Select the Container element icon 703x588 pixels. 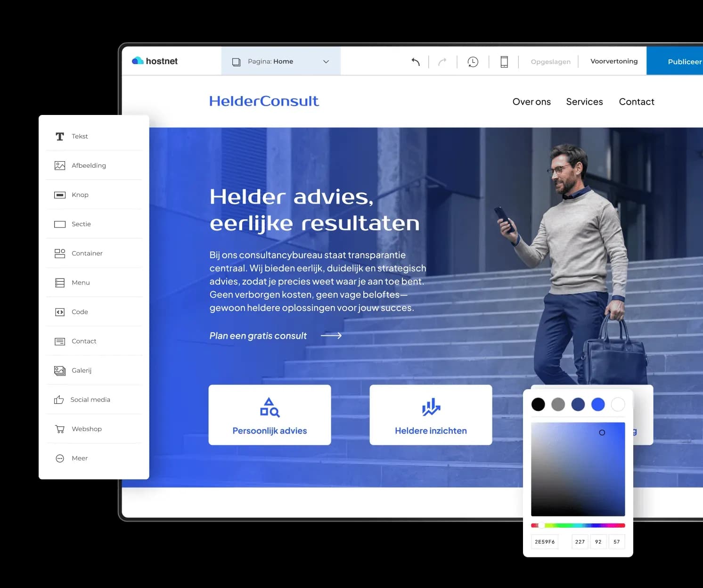tap(60, 253)
